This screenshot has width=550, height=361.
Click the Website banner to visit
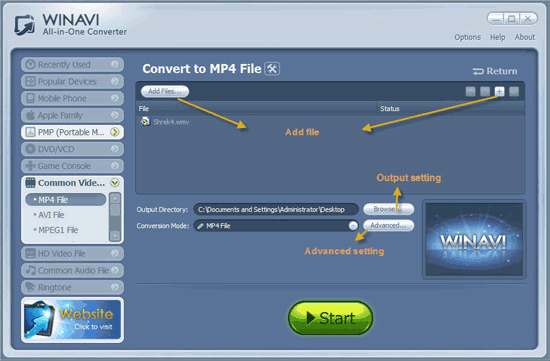[72, 320]
